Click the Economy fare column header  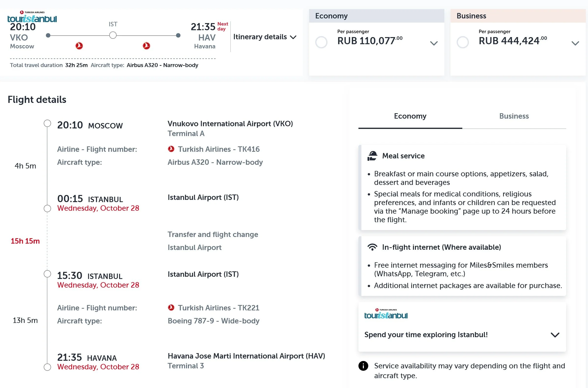pos(377,16)
